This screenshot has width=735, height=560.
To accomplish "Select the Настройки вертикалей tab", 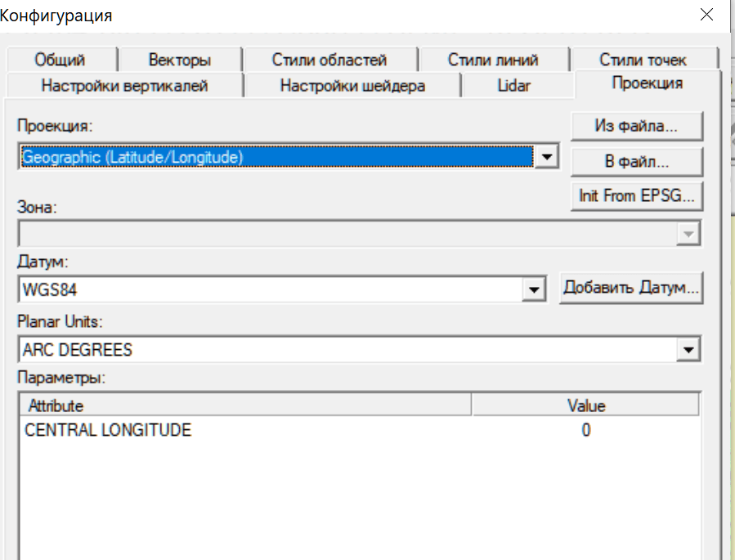I will point(124,85).
